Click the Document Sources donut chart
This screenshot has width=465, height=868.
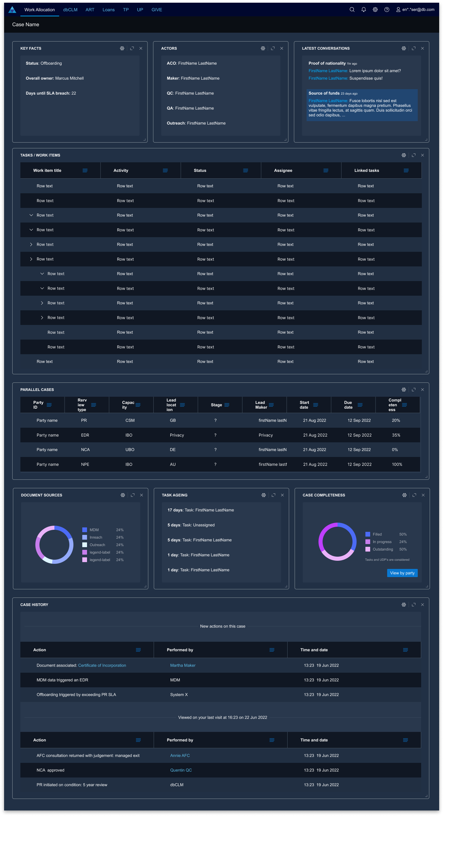point(54,545)
